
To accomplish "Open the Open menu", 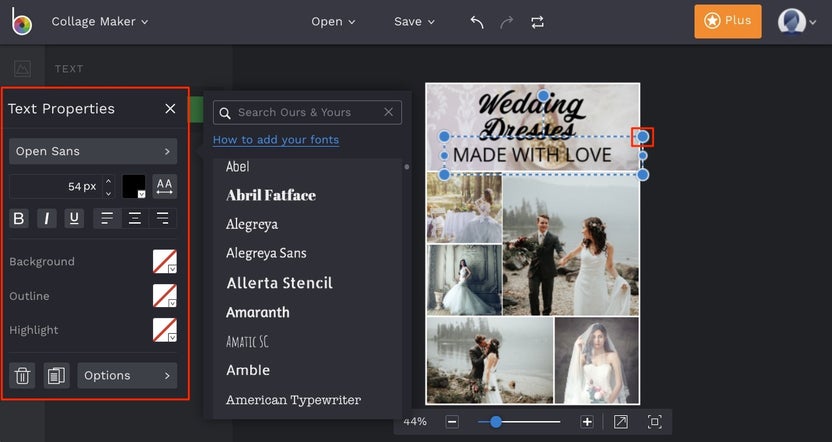I will (x=333, y=22).
